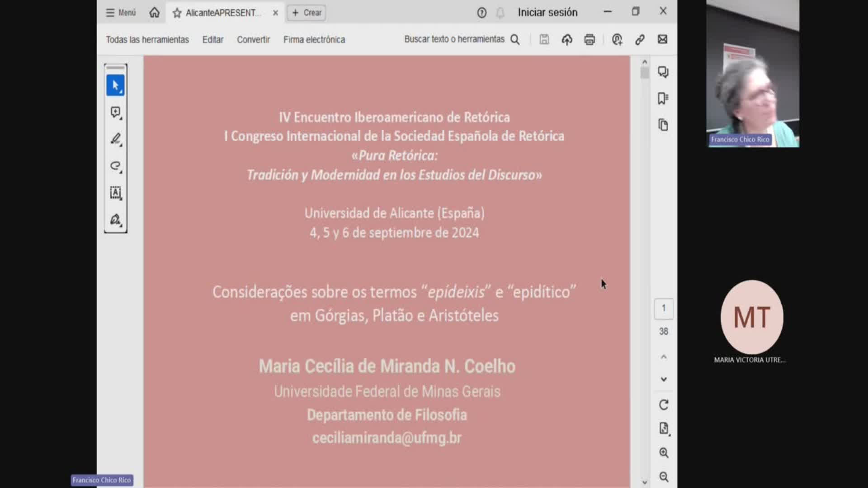Select the freehand draw lasso tool

click(115, 166)
